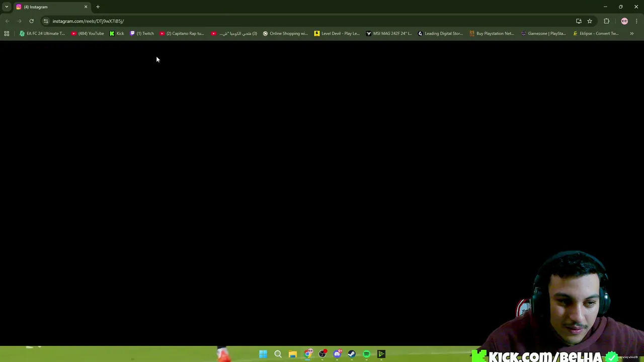
Task: Open the green play-arrow app in taskbar
Action: click(x=381, y=354)
